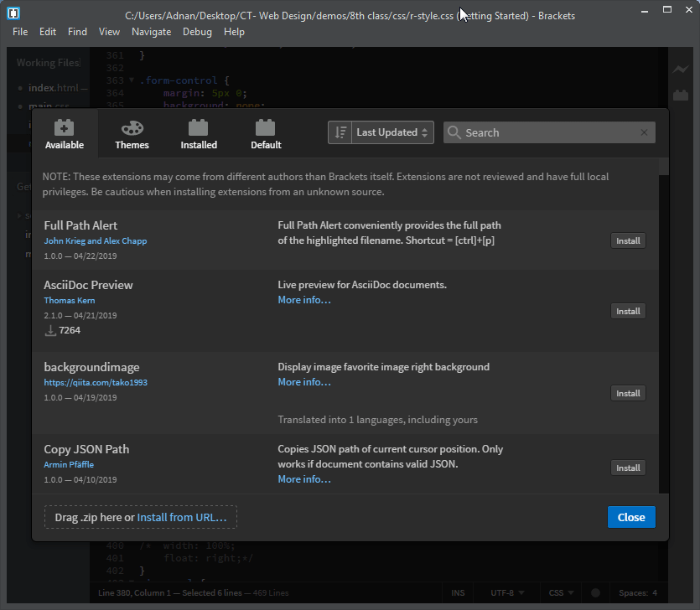The width and height of the screenshot is (700, 610).
Task: Open More info for backgroundimage
Action: click(304, 382)
